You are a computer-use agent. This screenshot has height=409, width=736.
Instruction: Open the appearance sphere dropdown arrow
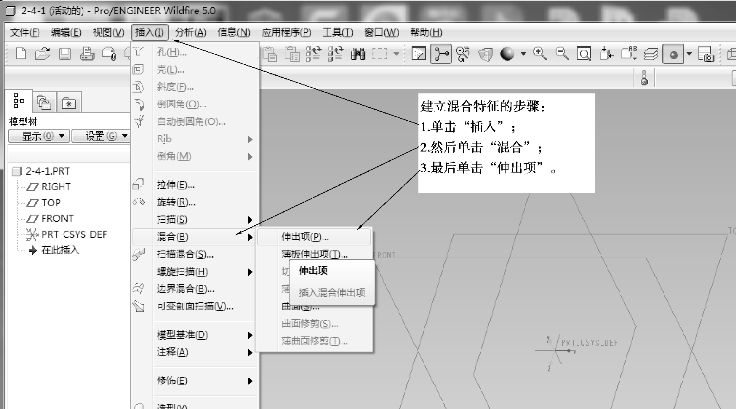(x=523, y=54)
